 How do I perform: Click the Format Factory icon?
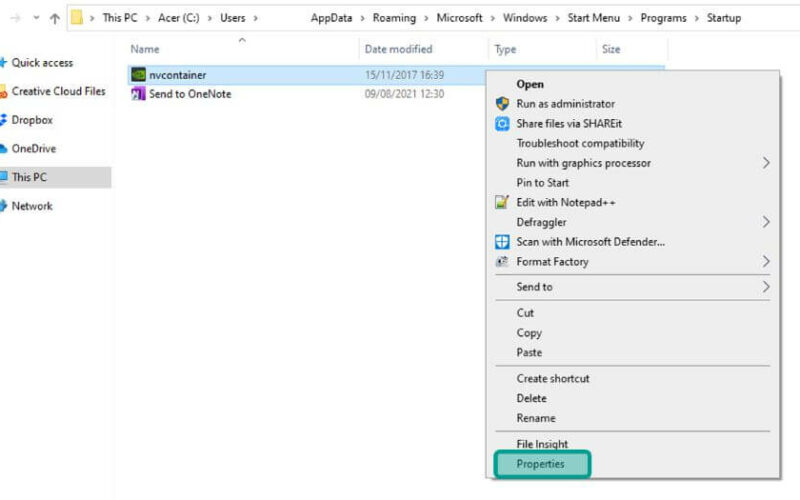pyautogui.click(x=503, y=261)
